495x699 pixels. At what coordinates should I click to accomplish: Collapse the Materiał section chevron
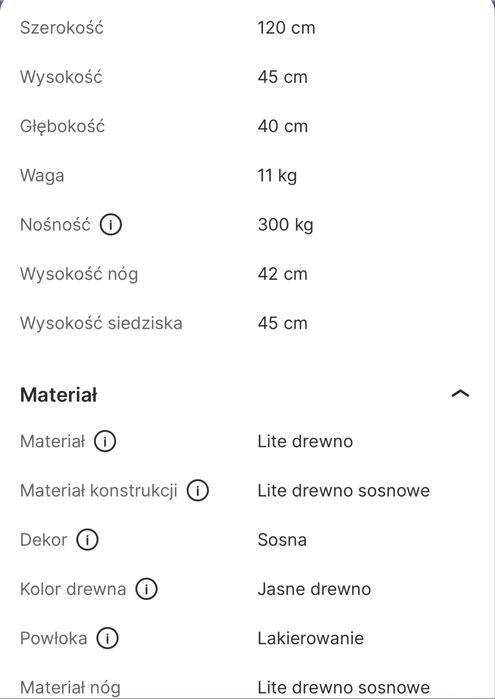461,394
